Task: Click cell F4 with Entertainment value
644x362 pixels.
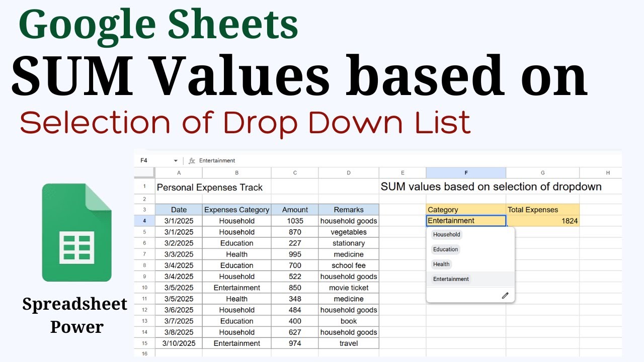Action: click(466, 221)
